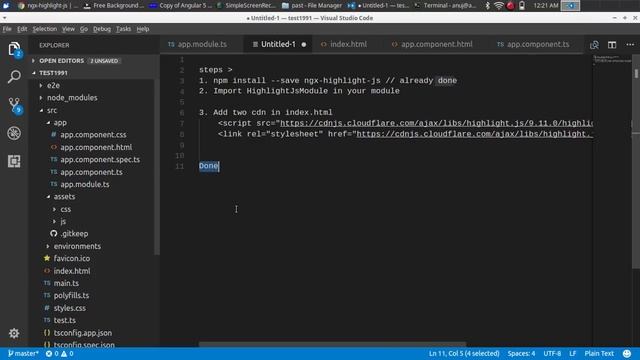
Task: Open the View menu
Action: tap(68, 29)
